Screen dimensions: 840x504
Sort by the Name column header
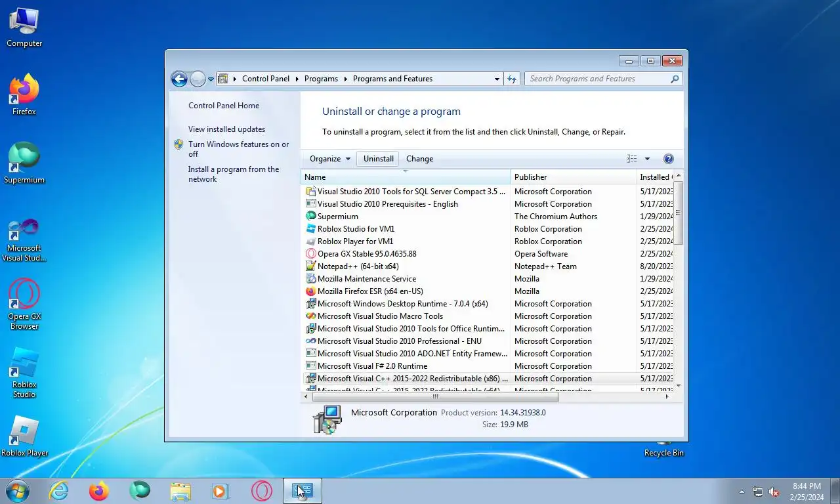406,177
